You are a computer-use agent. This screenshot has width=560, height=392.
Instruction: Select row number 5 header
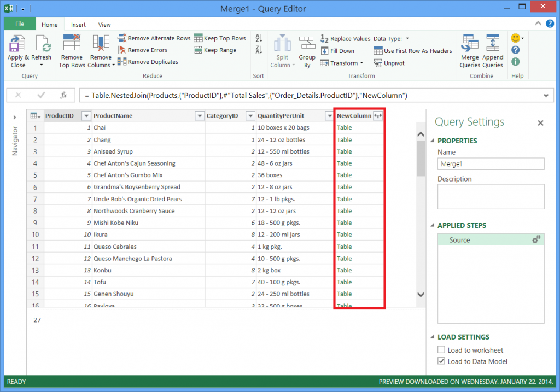click(x=35, y=175)
